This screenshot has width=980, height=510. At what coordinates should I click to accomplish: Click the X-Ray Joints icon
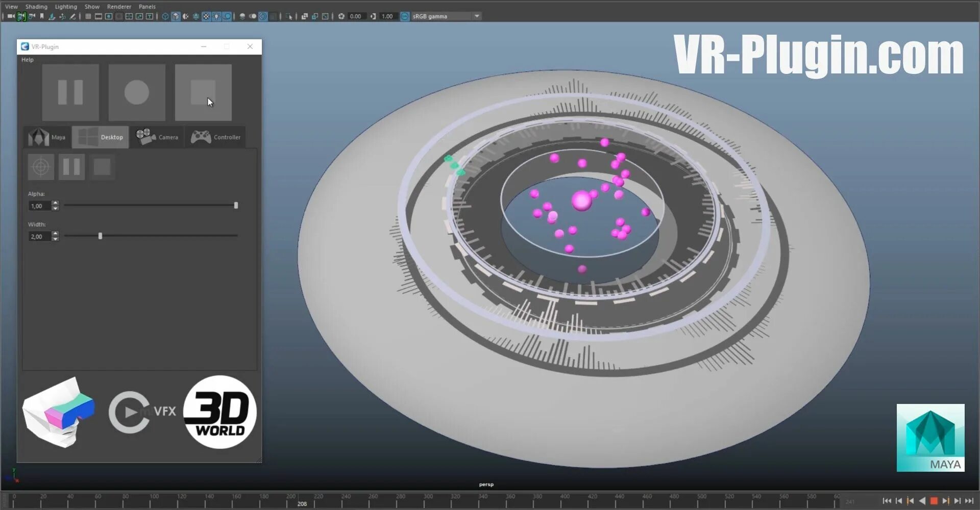(325, 16)
